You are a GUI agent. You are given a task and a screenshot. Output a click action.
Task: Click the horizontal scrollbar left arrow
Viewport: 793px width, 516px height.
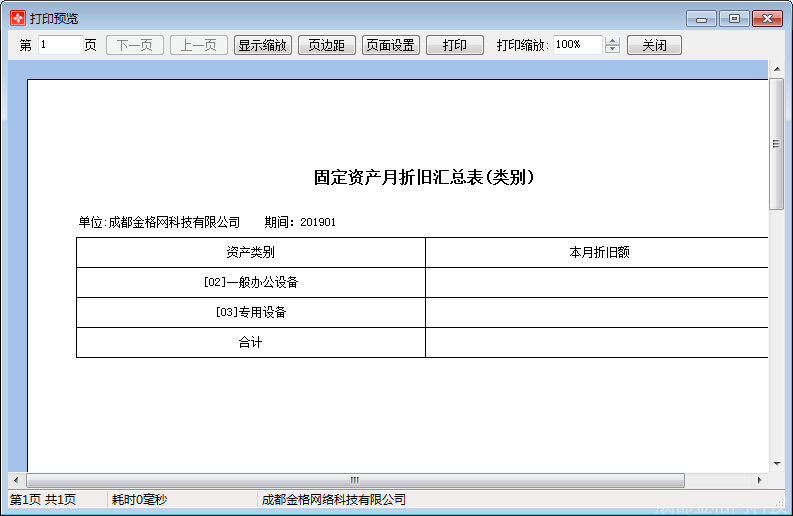point(15,480)
